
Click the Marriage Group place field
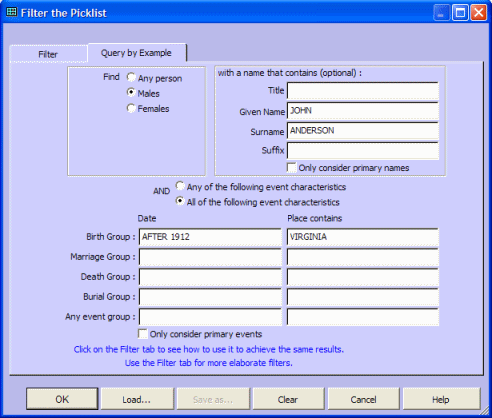pos(363,257)
